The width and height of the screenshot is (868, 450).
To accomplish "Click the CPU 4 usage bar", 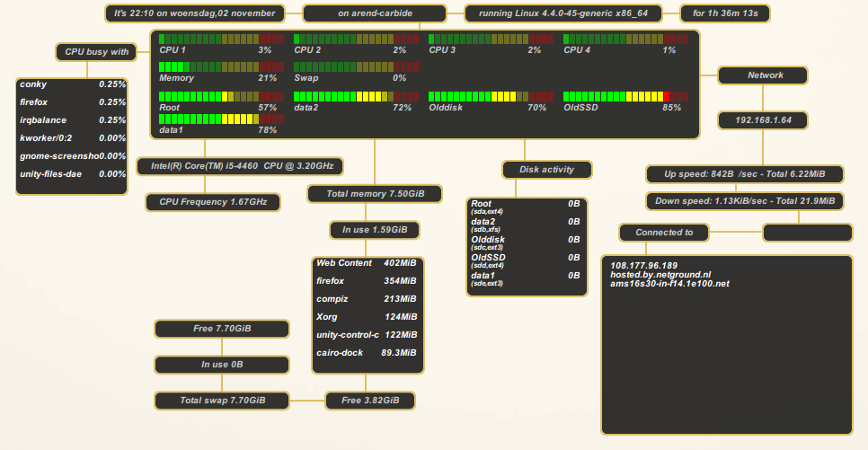I will (625, 39).
